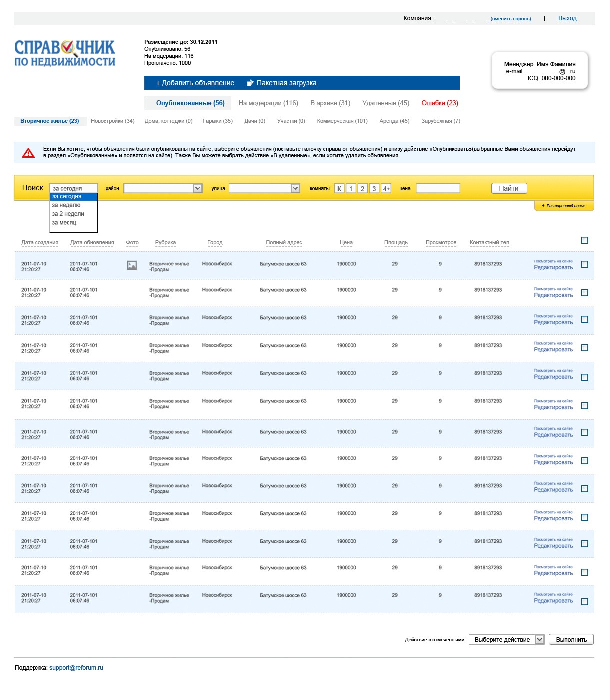Switch to На модерации (116) tab
Image resolution: width=610 pixels, height=700 pixels.
[268, 103]
